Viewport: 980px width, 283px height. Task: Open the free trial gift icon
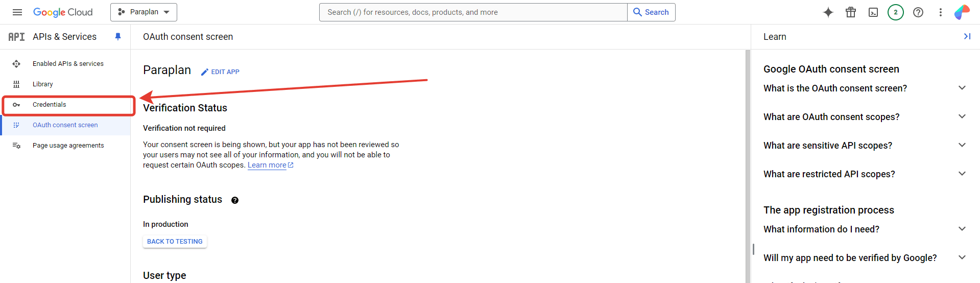click(850, 12)
